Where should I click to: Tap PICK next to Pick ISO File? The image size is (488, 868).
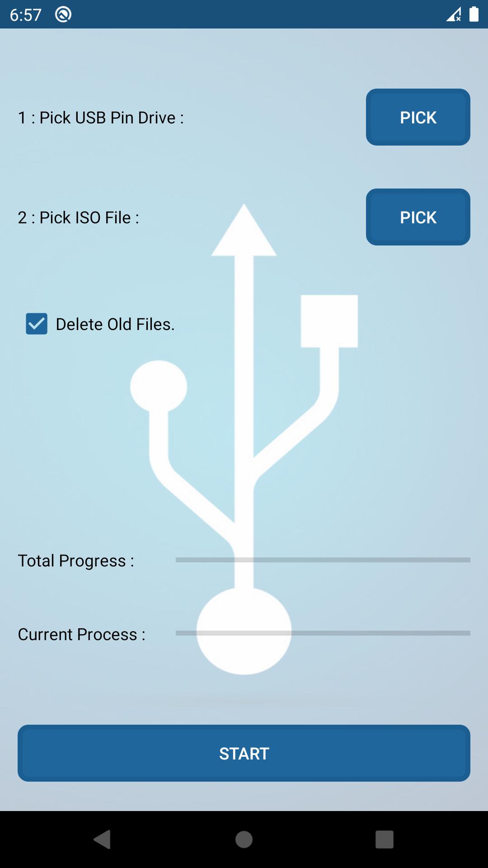pyautogui.click(x=418, y=217)
